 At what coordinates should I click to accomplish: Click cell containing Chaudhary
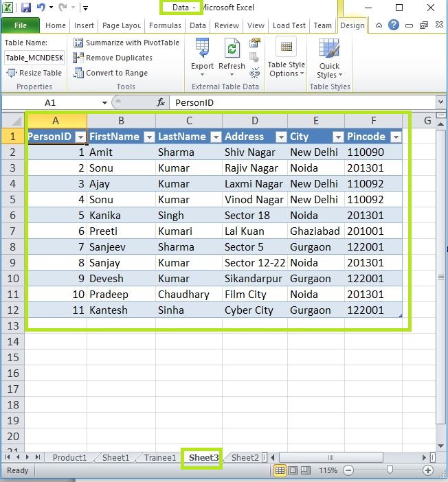tap(189, 295)
